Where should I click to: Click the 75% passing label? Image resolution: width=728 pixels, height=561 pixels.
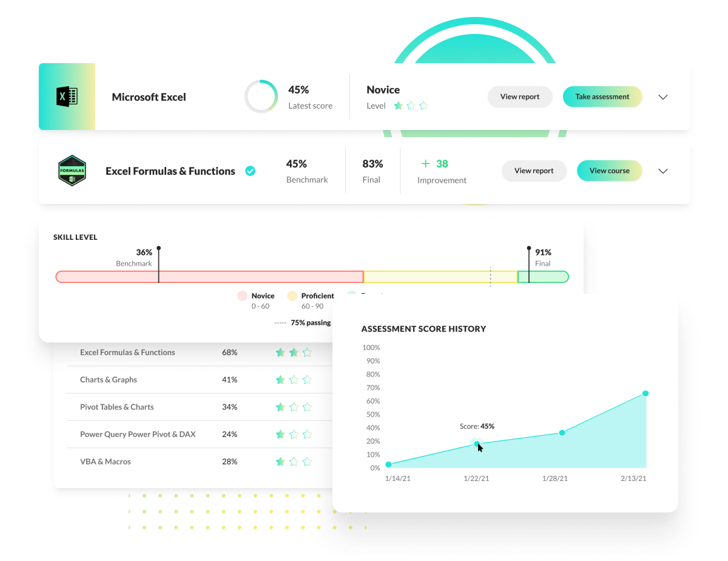[x=311, y=323]
